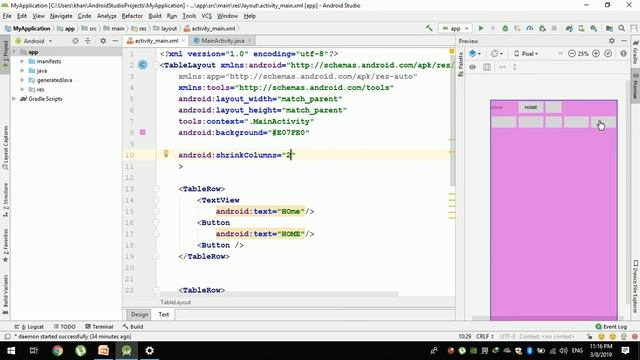Attach debugger to Android process icon
Viewport: 640px width, 360px height.
coord(542,28)
